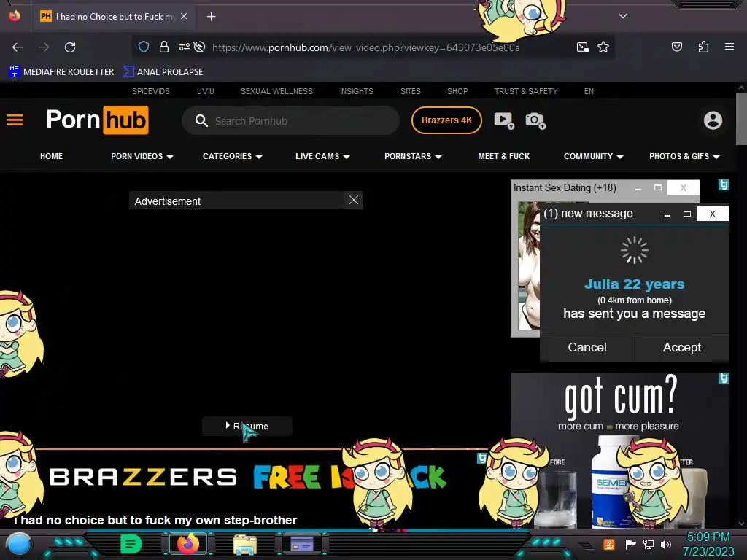Click the forward navigation arrow
Image resolution: width=747 pixels, height=560 pixels.
tap(44, 47)
